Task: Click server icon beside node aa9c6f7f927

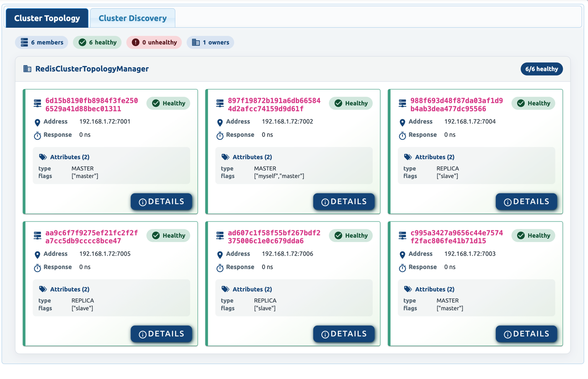Action: pos(38,236)
